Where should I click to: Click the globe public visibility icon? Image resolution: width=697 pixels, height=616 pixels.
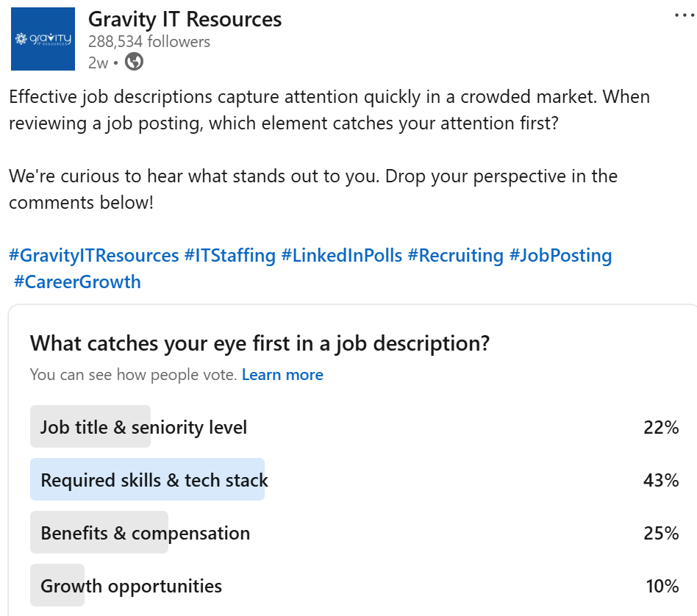coord(134,62)
